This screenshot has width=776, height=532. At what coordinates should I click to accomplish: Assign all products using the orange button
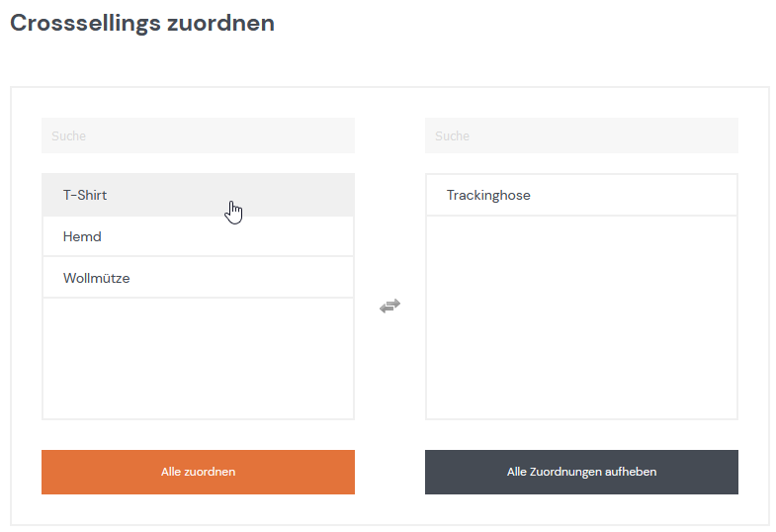tap(198, 472)
